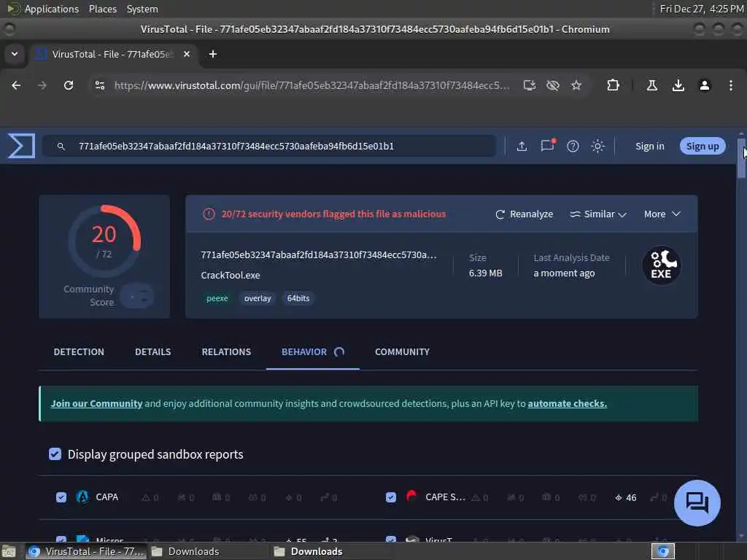Open the Places menu
Viewport: 747px width, 560px height.
coord(103,9)
